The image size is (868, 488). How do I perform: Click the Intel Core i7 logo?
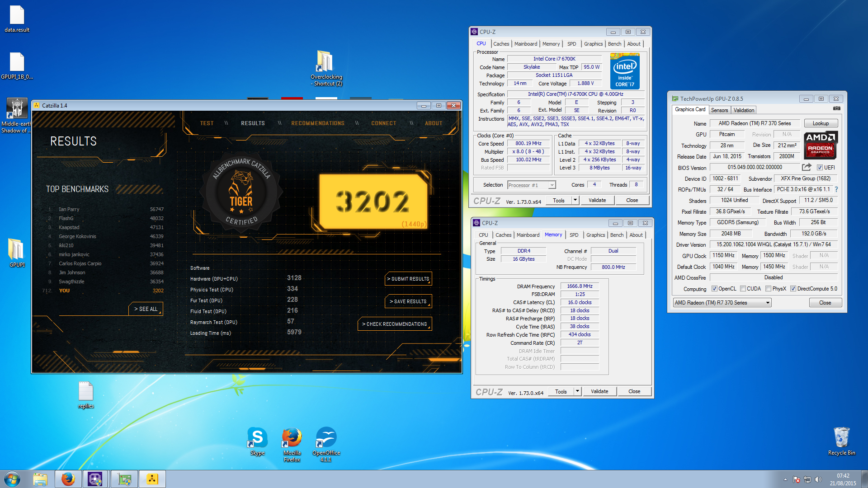[625, 71]
